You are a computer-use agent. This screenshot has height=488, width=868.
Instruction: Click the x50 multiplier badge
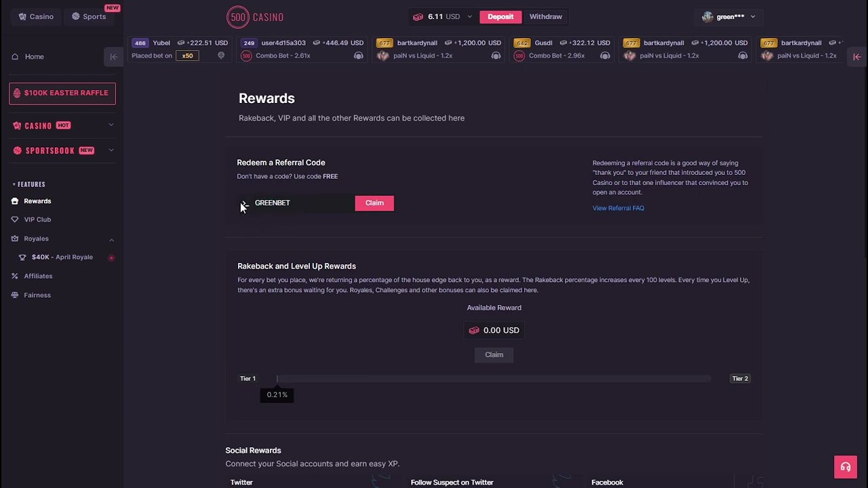187,56
